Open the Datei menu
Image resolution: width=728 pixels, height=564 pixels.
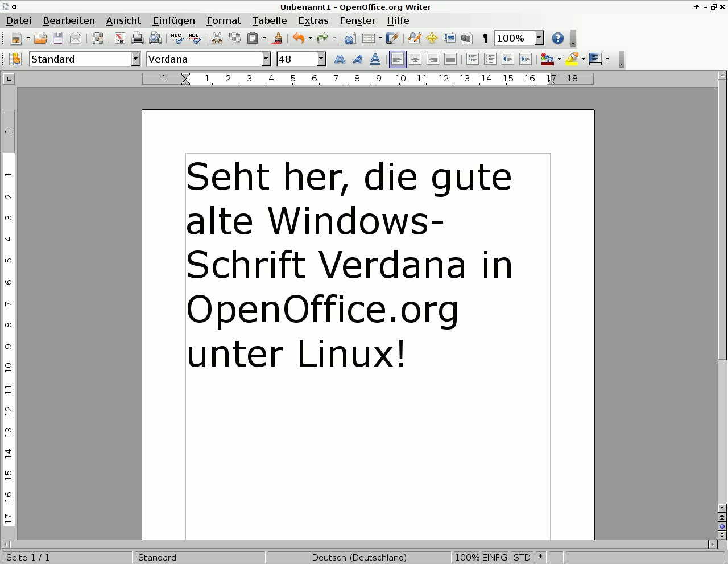(x=19, y=20)
